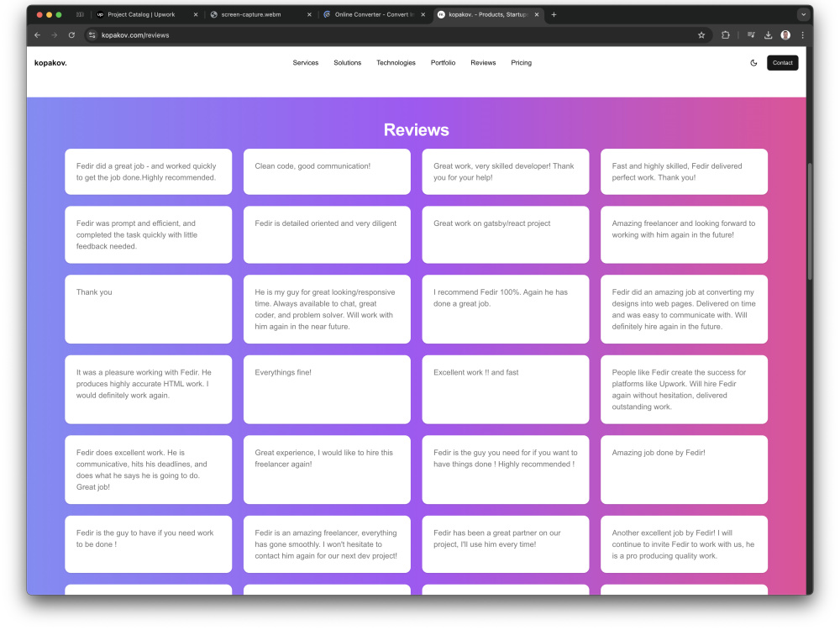Close the screen-capture.webm tab

pos(309,15)
